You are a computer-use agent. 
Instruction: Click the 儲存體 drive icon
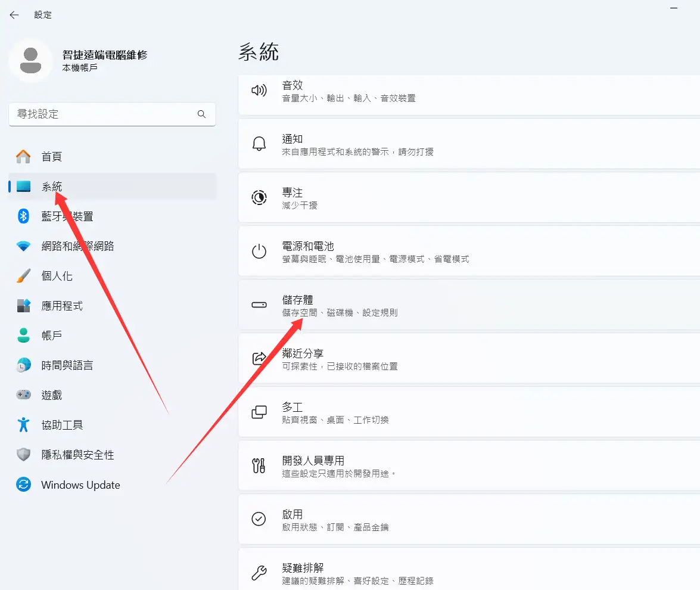259,305
